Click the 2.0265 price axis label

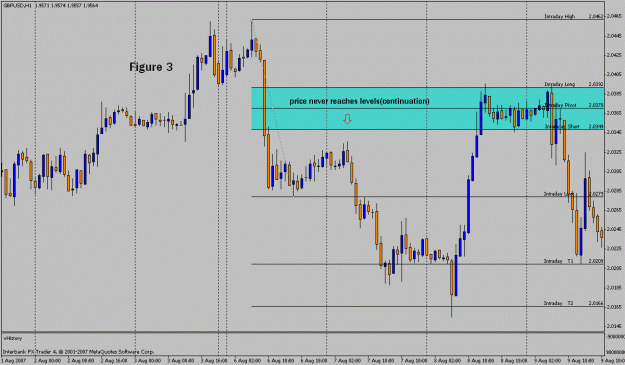coord(614,210)
